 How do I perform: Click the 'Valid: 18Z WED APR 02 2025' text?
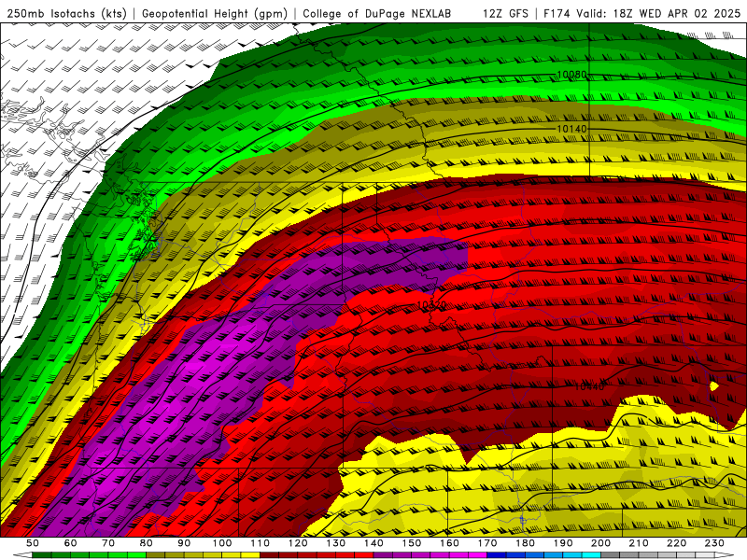coord(659,14)
